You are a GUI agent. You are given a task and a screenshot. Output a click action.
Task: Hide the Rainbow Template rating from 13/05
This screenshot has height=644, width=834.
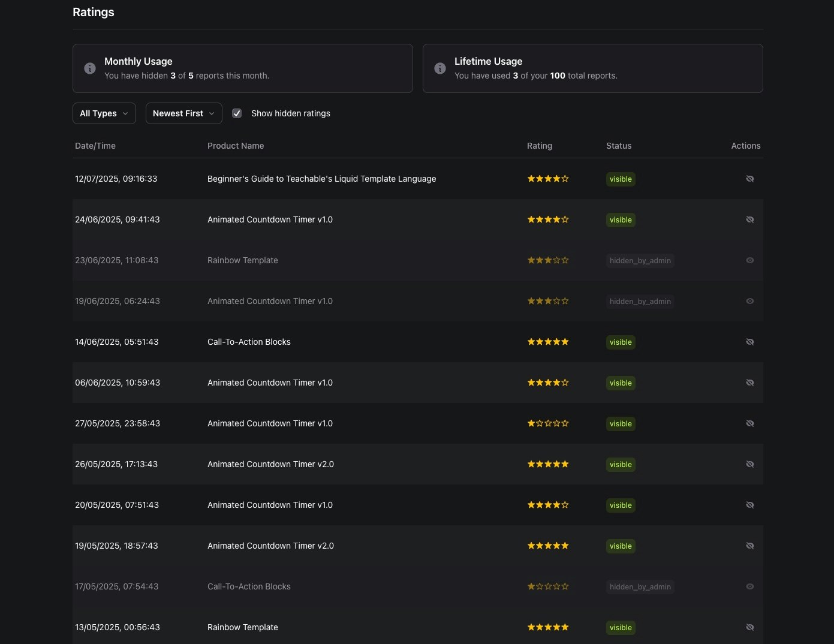750,627
